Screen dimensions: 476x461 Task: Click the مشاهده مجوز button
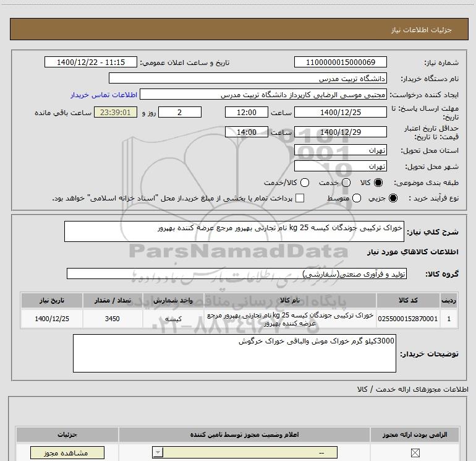click(67, 453)
